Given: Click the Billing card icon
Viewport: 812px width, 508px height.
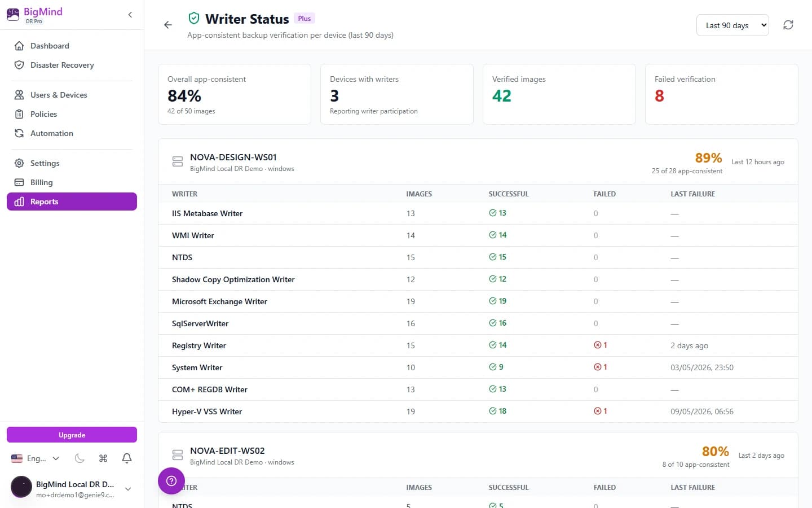Looking at the screenshot, I should tap(19, 182).
